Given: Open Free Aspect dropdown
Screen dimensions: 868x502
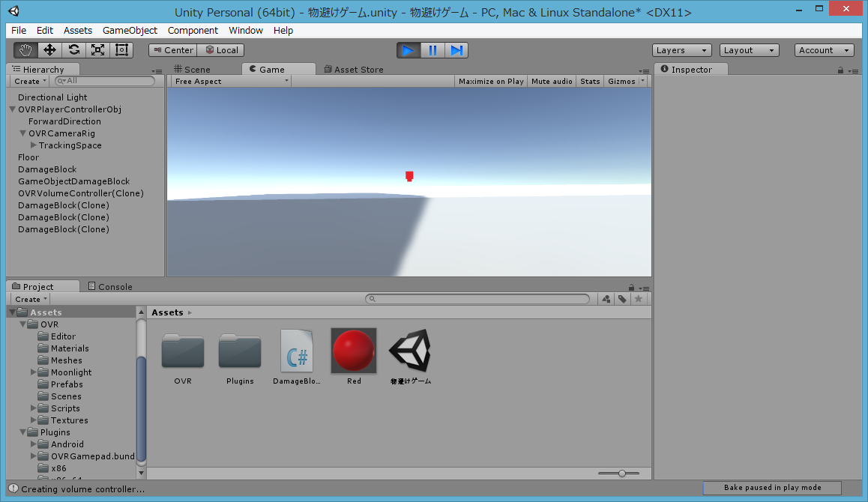Looking at the screenshot, I should point(231,82).
